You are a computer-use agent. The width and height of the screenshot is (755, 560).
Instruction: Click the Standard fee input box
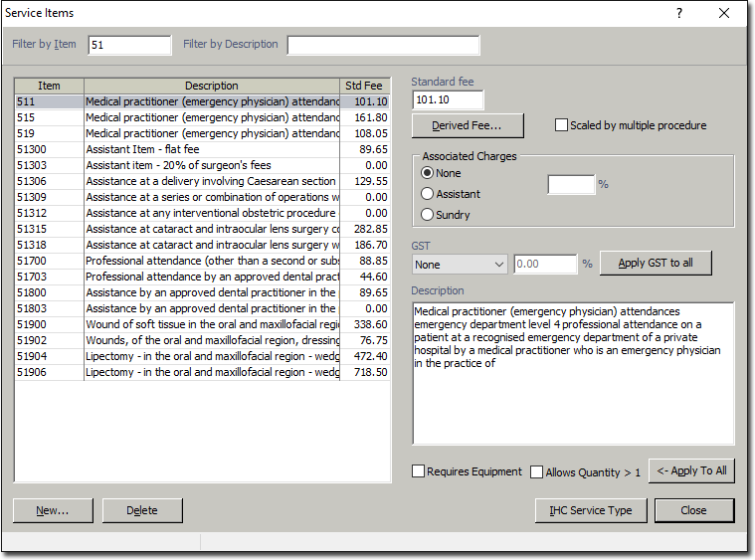448,100
